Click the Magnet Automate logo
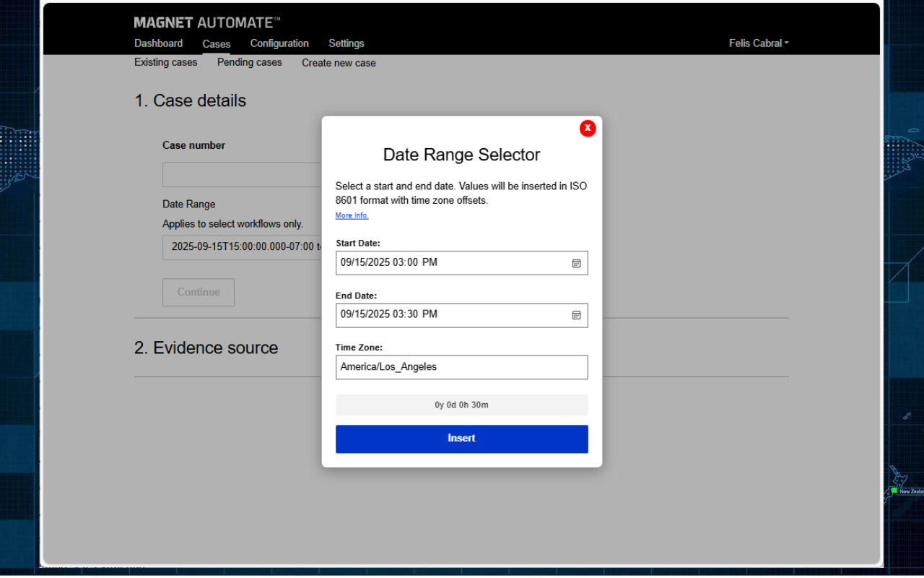 pos(207,23)
